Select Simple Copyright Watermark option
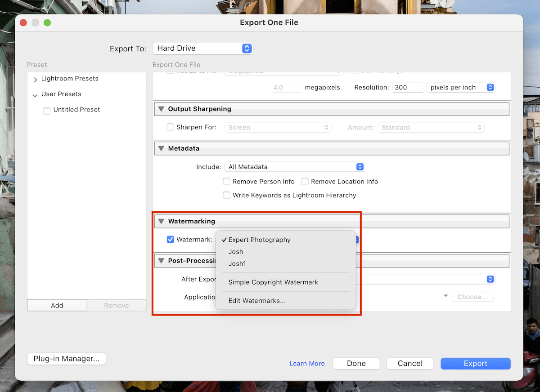 pyautogui.click(x=274, y=281)
